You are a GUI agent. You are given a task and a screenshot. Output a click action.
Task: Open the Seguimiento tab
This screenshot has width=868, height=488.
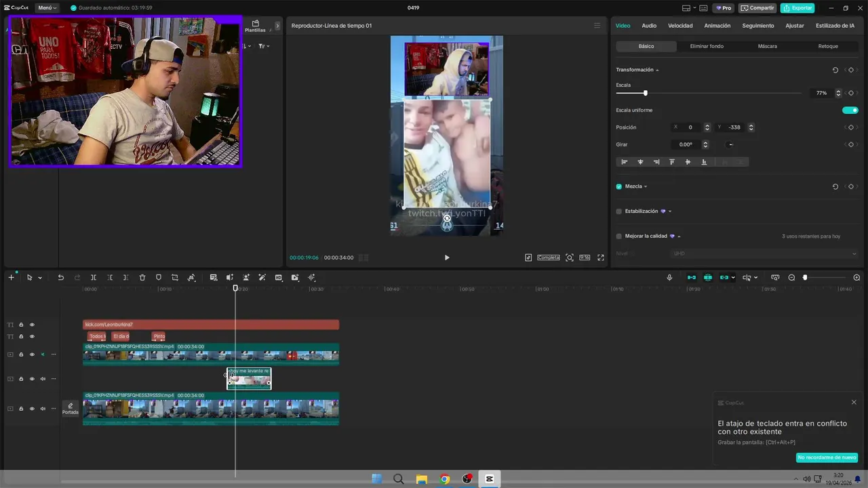[x=758, y=26]
